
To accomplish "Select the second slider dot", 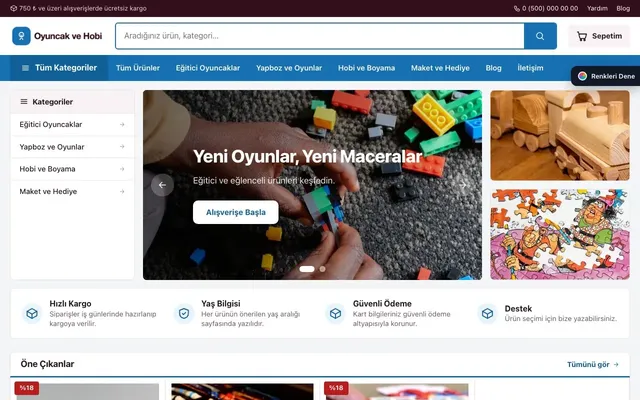I will pos(322,269).
